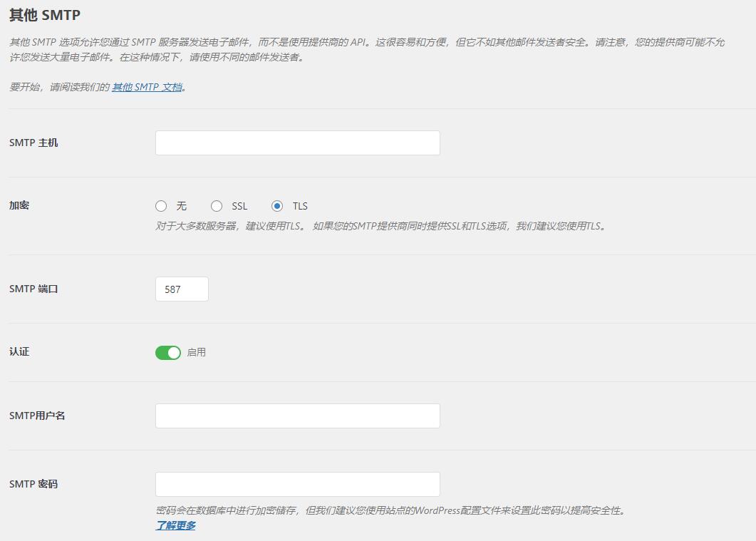Screen dimensions: 756x541
Task: Click the 其他 SMTP heading text
Action: click(x=45, y=15)
